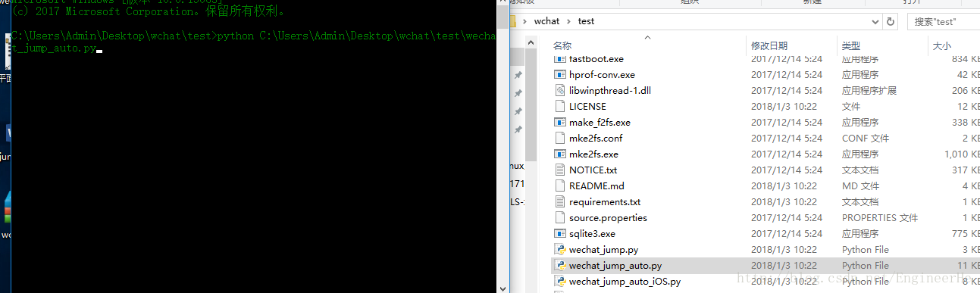
Task: Click the PROPERTIES 文件 type cell
Action: click(879, 217)
